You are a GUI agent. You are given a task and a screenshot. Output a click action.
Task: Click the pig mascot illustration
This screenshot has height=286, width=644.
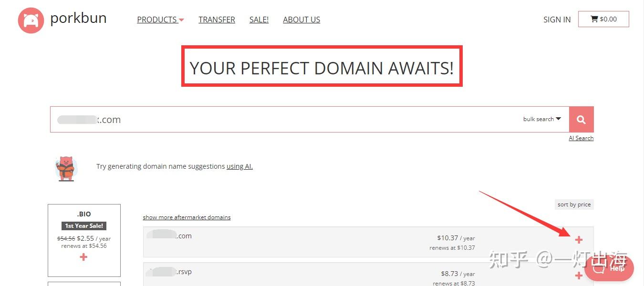tap(66, 168)
